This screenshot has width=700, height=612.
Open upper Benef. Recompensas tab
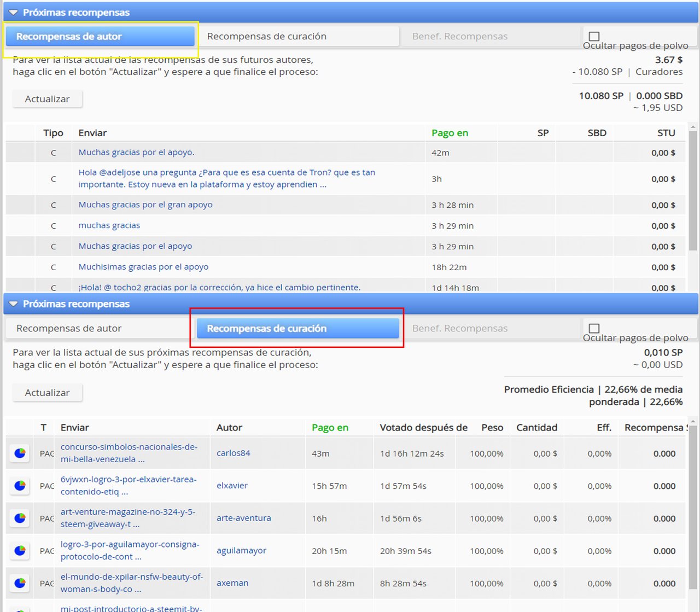[x=491, y=37]
